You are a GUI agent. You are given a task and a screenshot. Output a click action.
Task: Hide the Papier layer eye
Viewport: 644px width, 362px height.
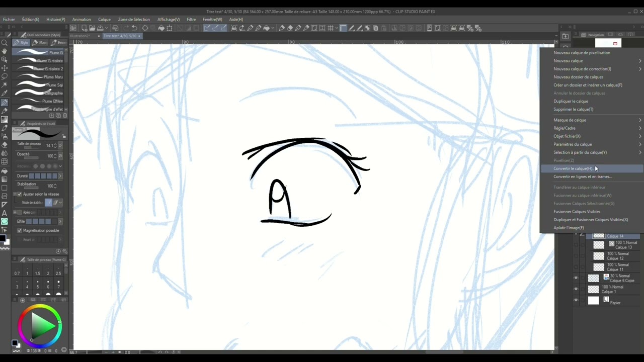point(576,301)
